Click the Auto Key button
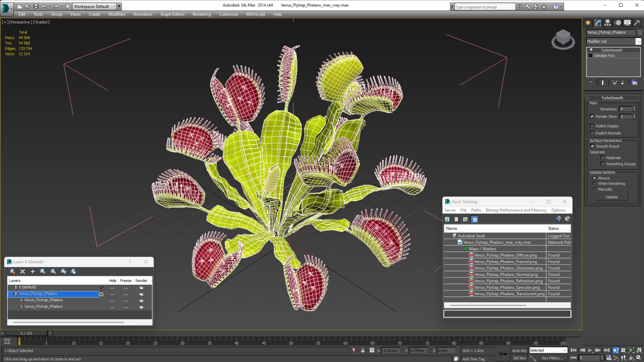644x362 pixels. [x=519, y=350]
